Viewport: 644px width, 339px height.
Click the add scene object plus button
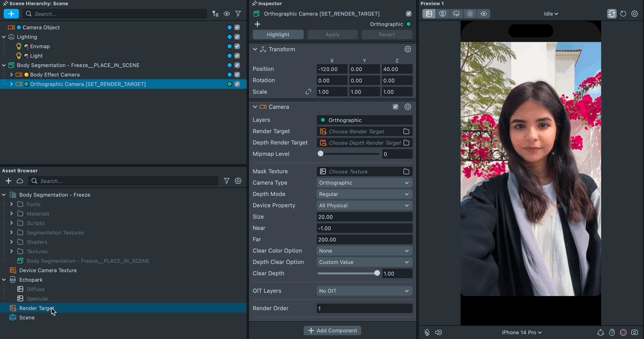point(11,14)
